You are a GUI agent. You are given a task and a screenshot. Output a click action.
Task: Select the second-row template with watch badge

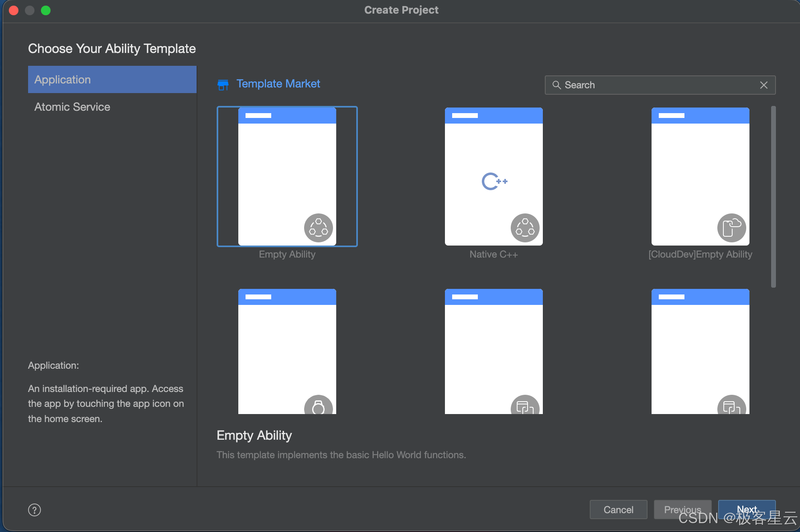[x=287, y=351]
